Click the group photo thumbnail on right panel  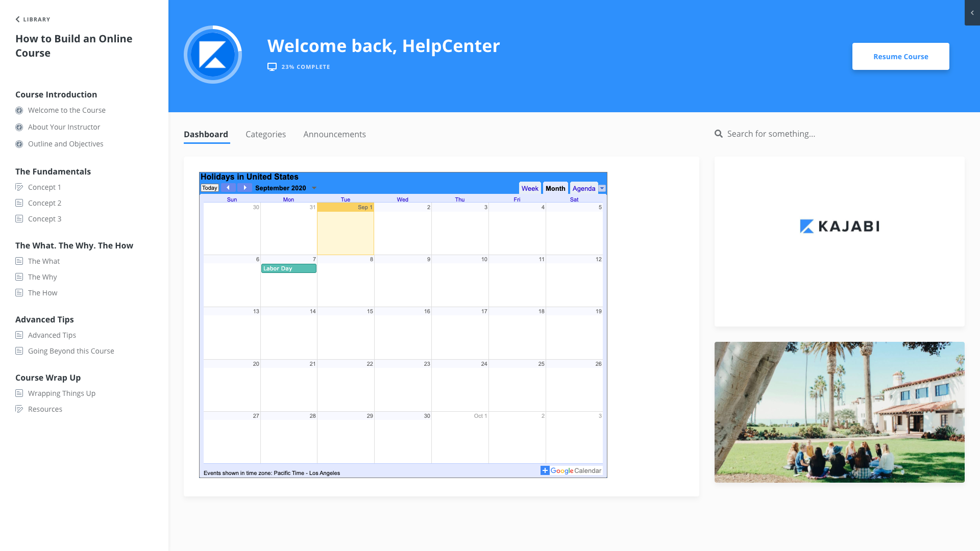tap(839, 412)
